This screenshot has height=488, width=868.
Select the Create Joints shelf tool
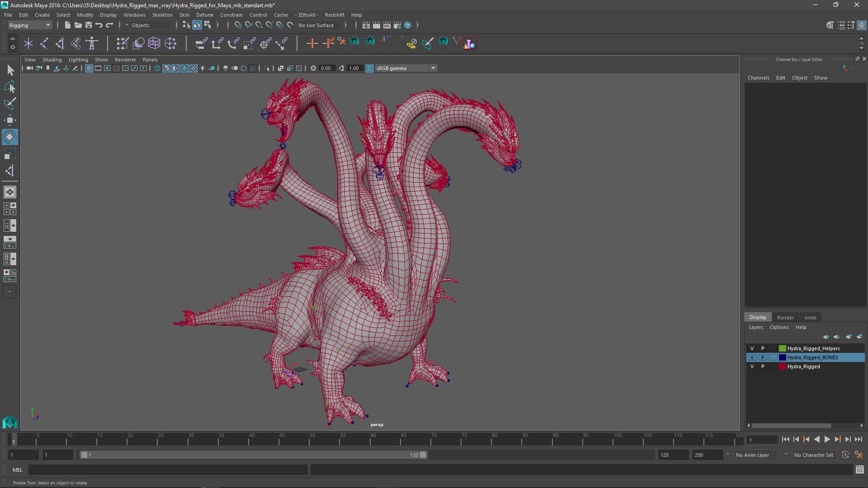coord(44,43)
